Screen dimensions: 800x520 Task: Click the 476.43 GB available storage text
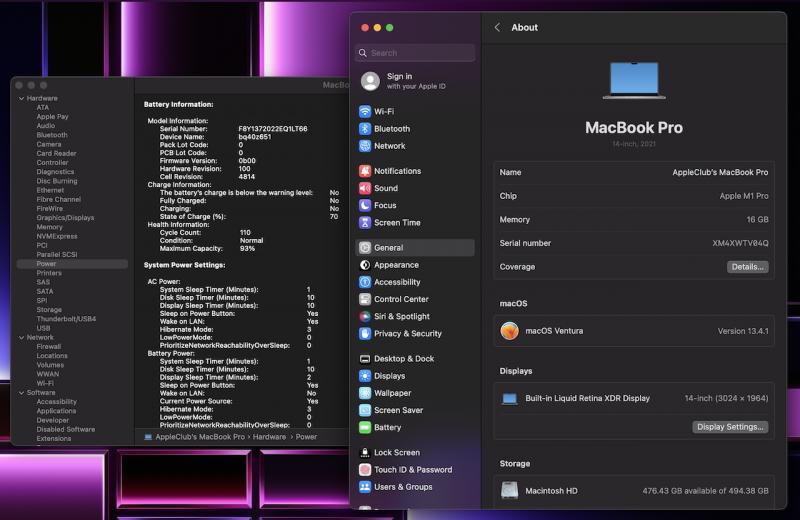point(705,490)
